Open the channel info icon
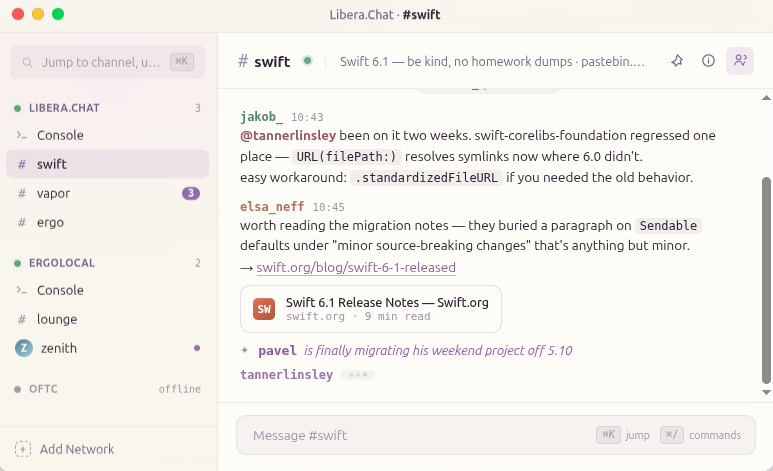This screenshot has width=773, height=471. (708, 61)
